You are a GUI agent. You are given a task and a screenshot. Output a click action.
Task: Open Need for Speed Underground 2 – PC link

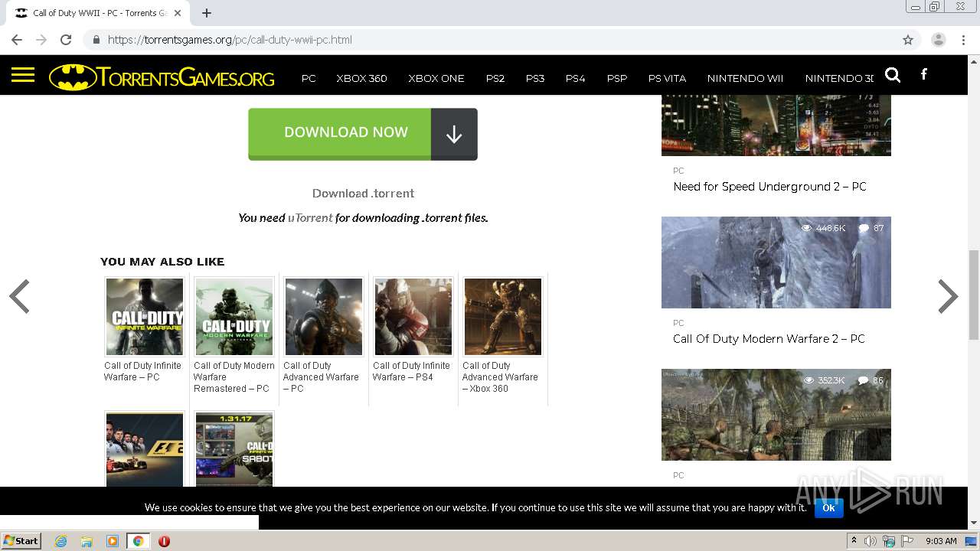[x=769, y=187]
